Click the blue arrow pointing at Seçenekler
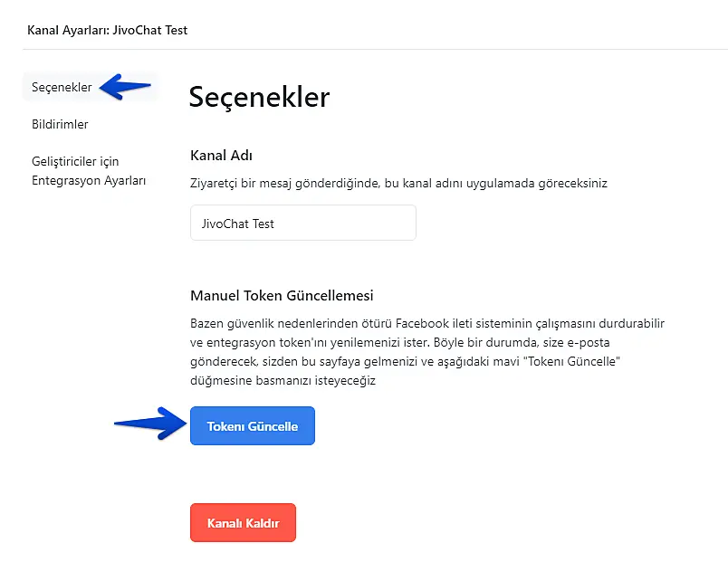This screenshot has height=562, width=728. (x=126, y=87)
